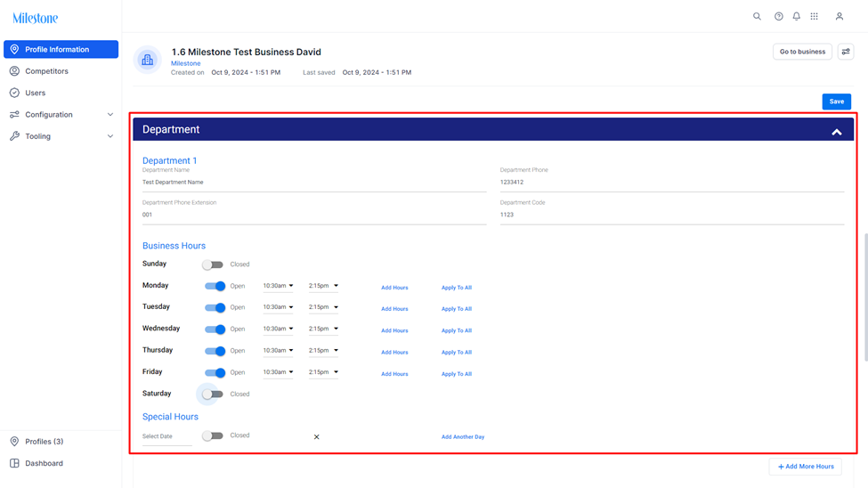Open settings sliders icon beside Go to business
Image resolution: width=868 pixels, height=488 pixels.
click(x=846, y=52)
